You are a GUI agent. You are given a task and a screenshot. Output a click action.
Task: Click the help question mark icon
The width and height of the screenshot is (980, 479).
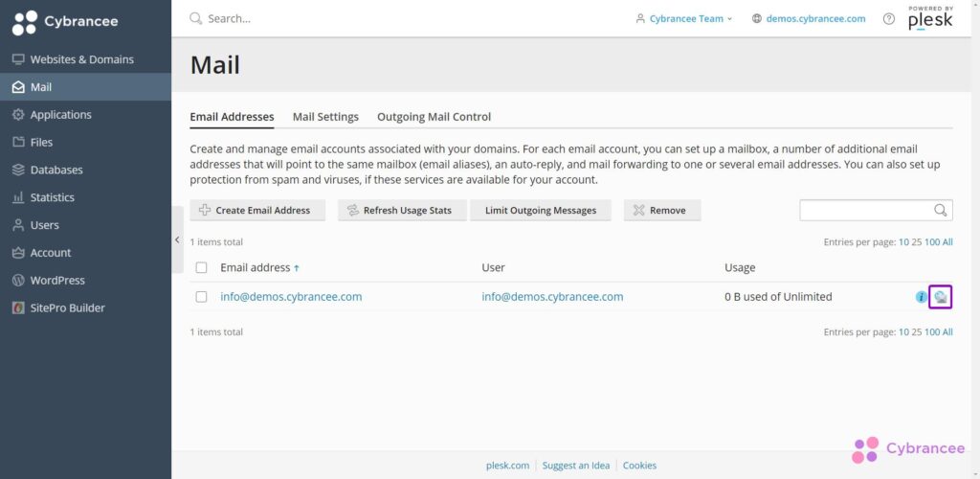point(889,19)
